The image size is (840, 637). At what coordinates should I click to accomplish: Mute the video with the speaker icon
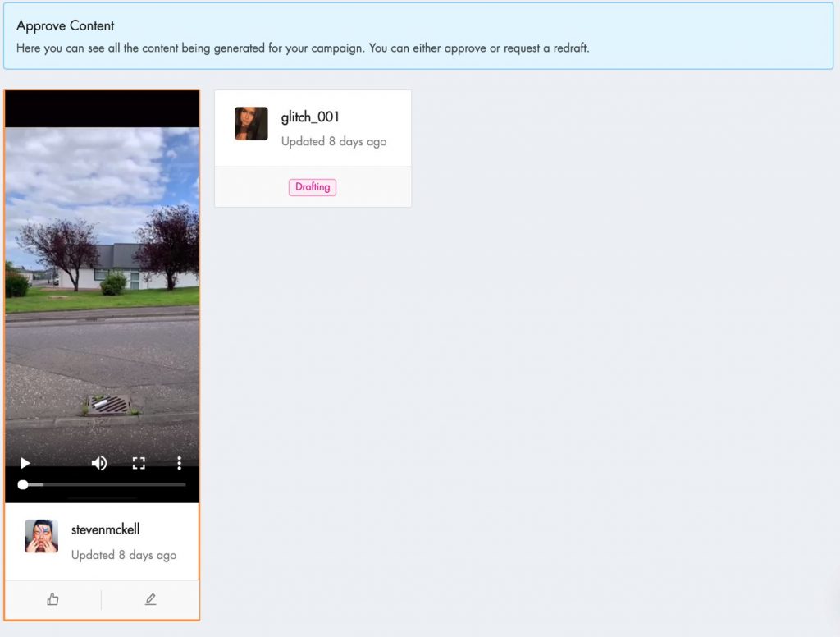click(99, 463)
